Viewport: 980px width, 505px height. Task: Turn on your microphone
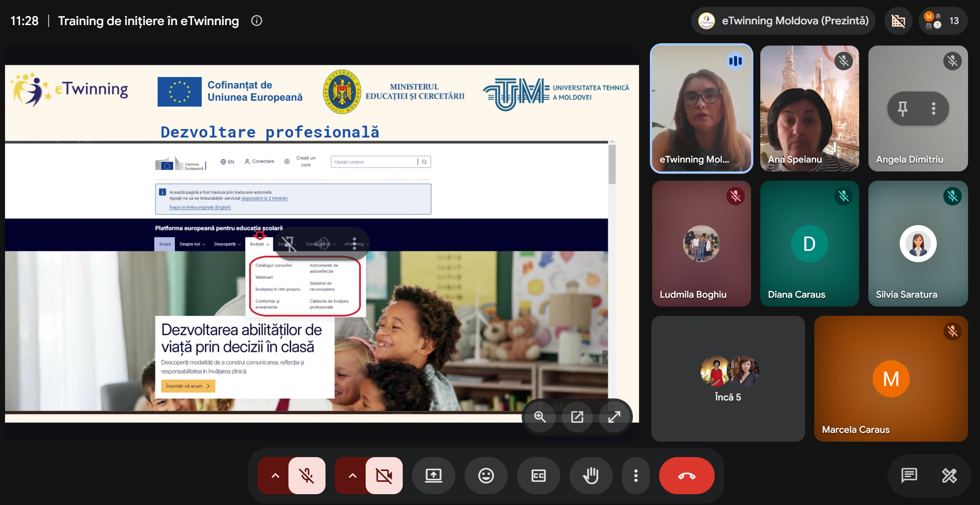tap(307, 475)
